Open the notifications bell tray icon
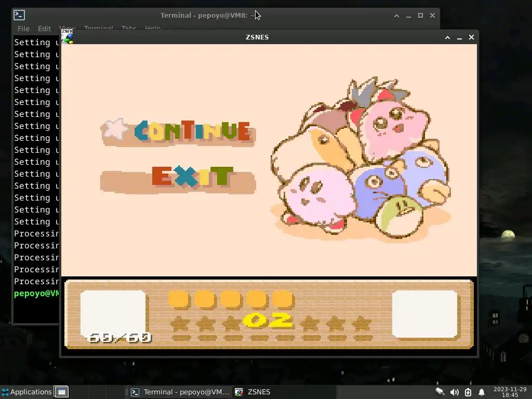Viewport: 532px width, 399px height. (x=482, y=392)
